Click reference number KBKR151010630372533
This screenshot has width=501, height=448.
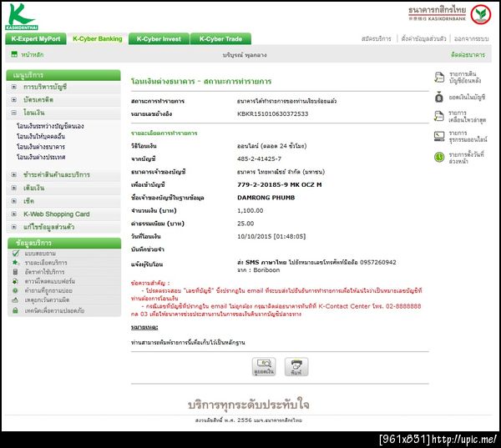tap(272, 113)
